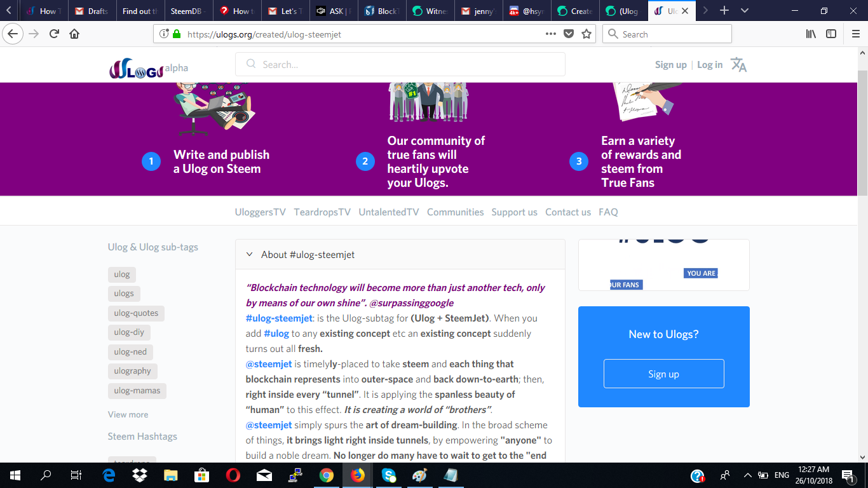868x488 pixels.
Task: Click the Firefox address bar URL
Action: coord(264,34)
